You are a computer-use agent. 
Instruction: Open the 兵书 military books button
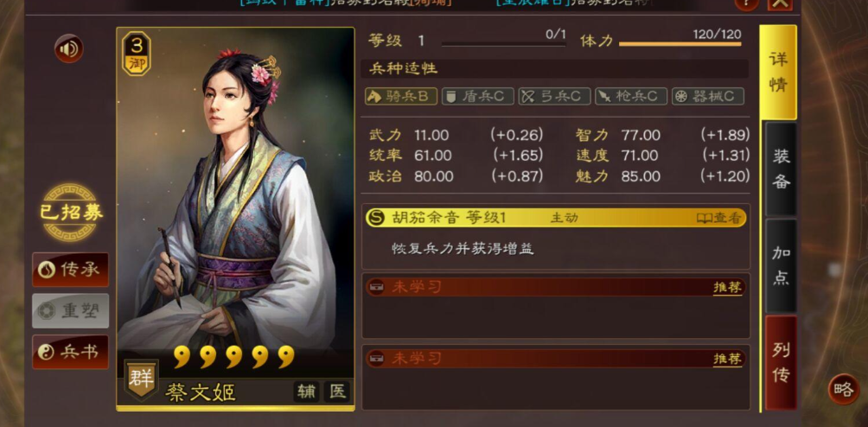[70, 352]
